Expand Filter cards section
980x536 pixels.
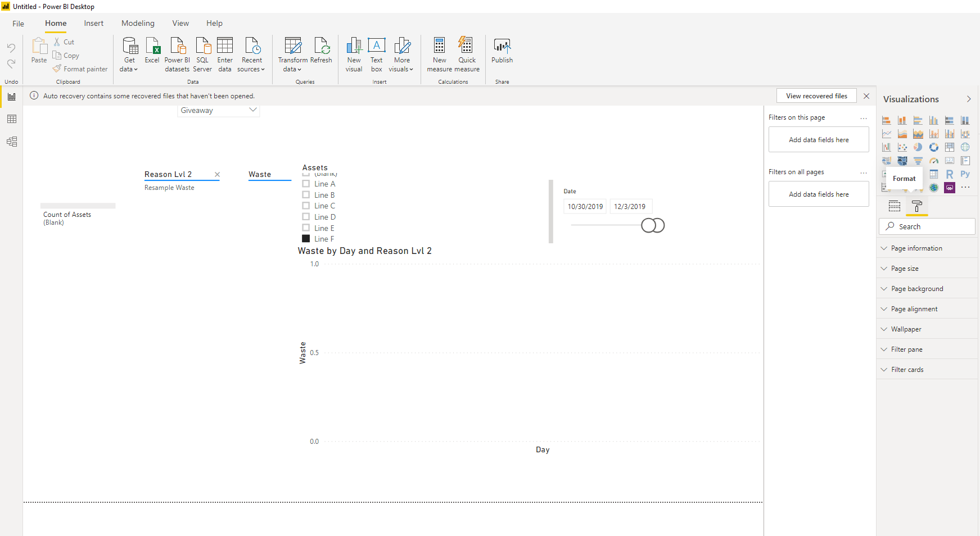[927, 370]
